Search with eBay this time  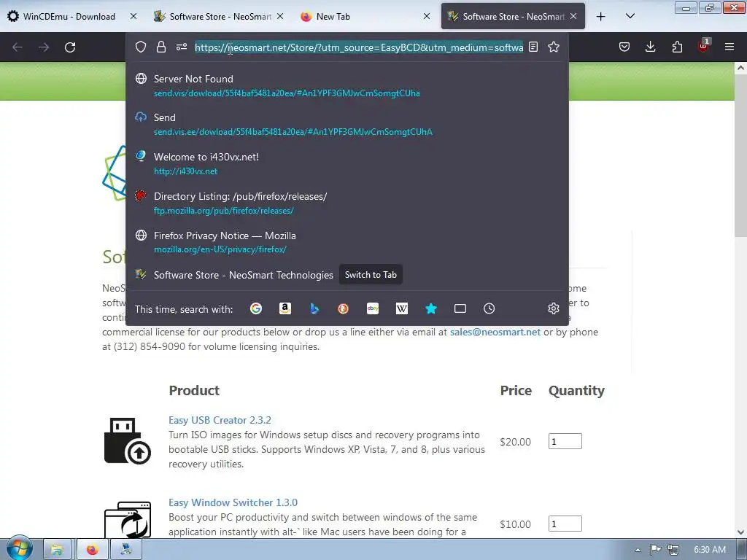[x=373, y=308]
